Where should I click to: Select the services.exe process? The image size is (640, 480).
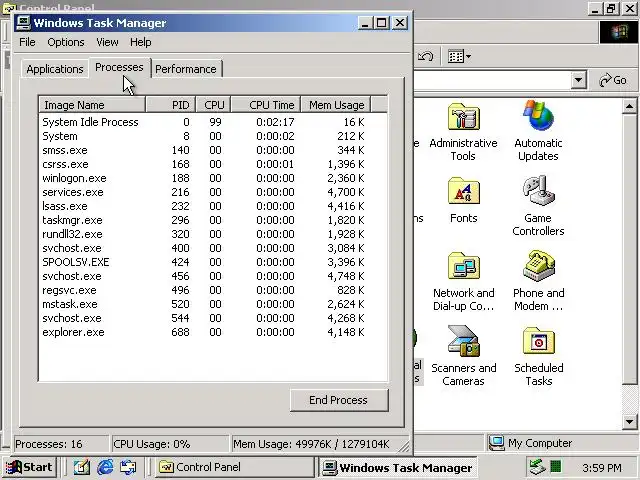[204, 192]
